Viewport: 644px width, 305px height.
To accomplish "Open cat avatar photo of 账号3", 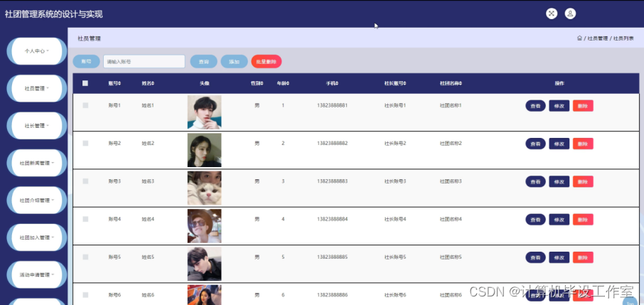I will coord(205,188).
